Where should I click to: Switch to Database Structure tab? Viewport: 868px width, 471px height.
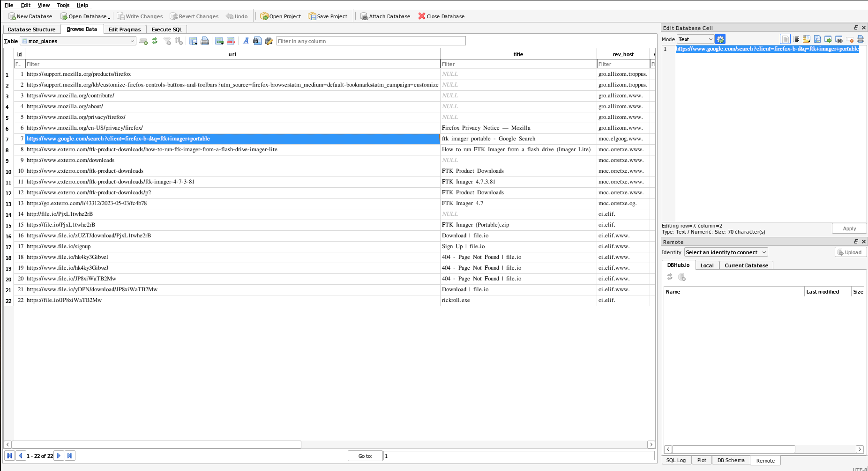point(31,29)
